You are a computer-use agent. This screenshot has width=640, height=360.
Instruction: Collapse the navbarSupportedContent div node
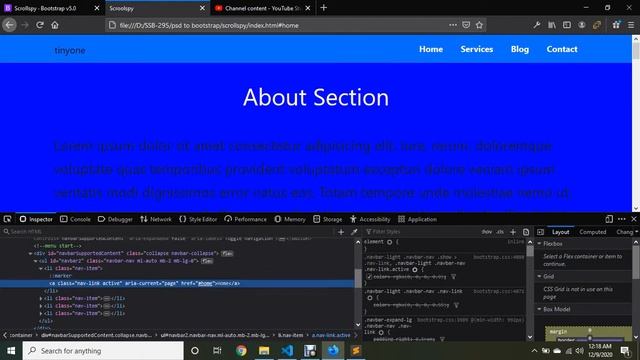pos(30,253)
